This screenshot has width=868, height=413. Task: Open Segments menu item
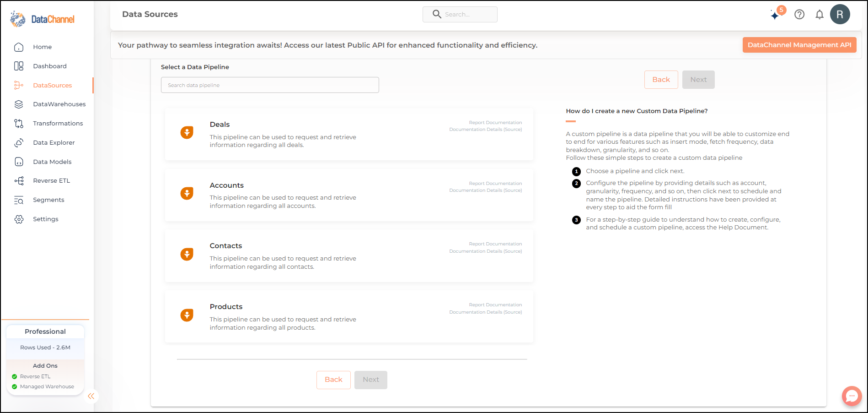48,200
